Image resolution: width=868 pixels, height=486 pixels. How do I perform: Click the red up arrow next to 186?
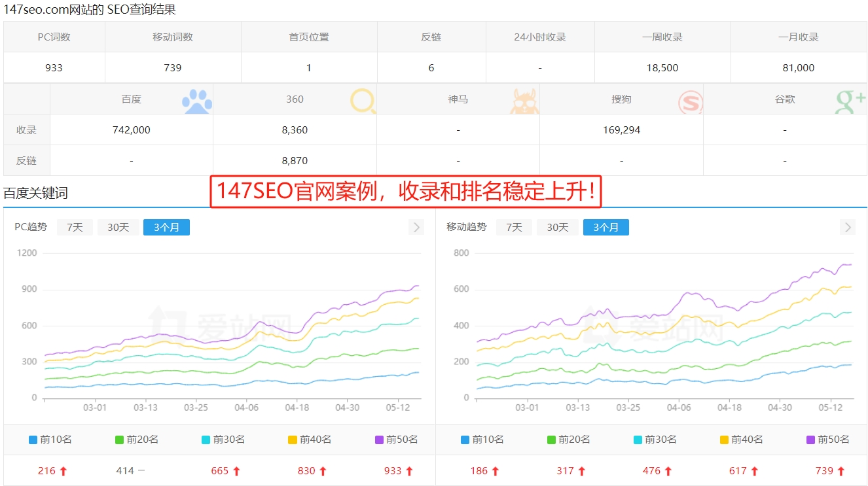click(x=497, y=470)
